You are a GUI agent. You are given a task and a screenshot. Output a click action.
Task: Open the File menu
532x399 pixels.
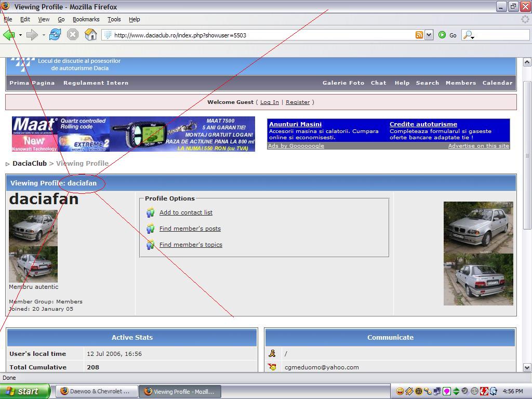click(8, 19)
